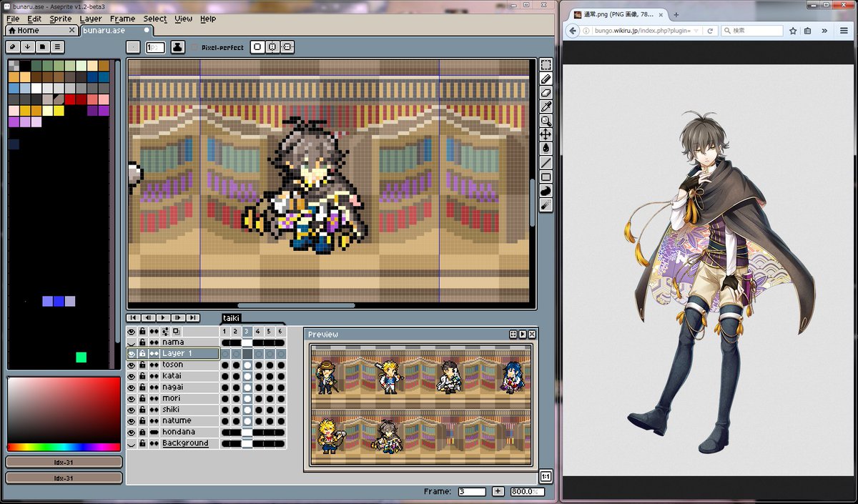Select frame 5 in timeline header

click(269, 332)
